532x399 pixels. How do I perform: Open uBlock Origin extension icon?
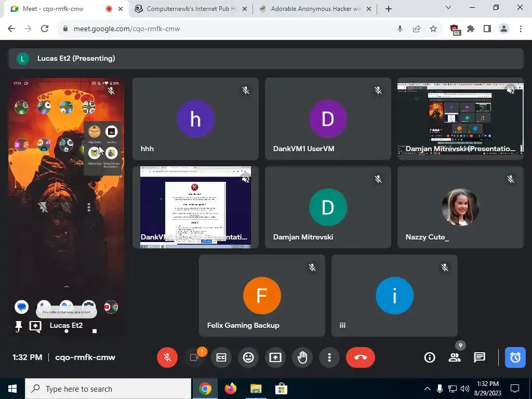(x=455, y=30)
